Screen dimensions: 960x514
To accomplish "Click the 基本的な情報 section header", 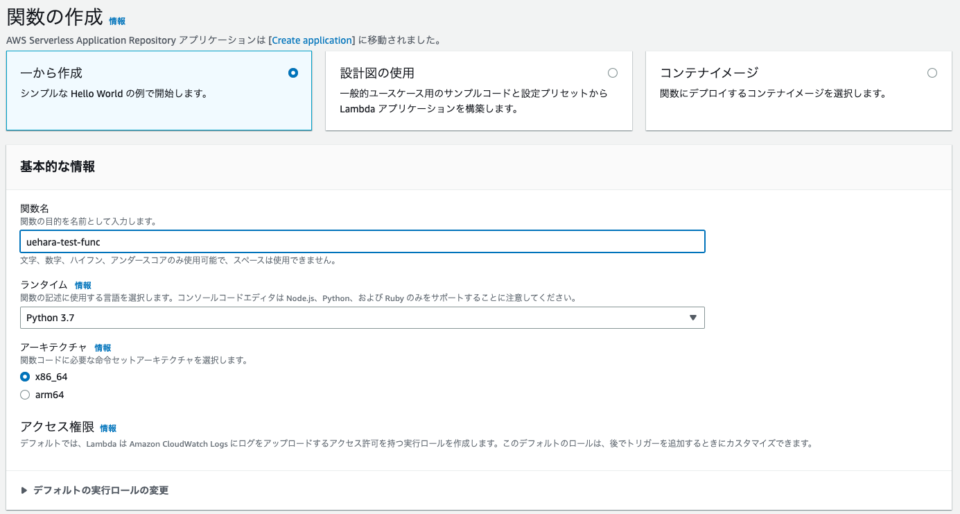I will pyautogui.click(x=58, y=167).
